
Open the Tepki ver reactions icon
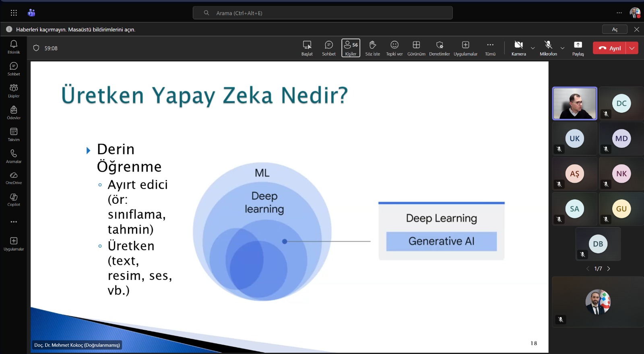[x=394, y=48]
